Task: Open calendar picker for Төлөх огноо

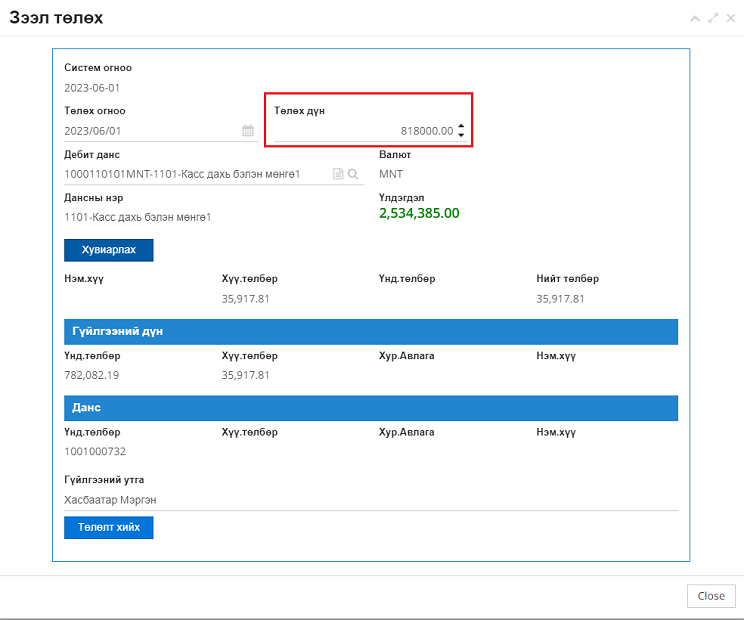Action: 248,130
